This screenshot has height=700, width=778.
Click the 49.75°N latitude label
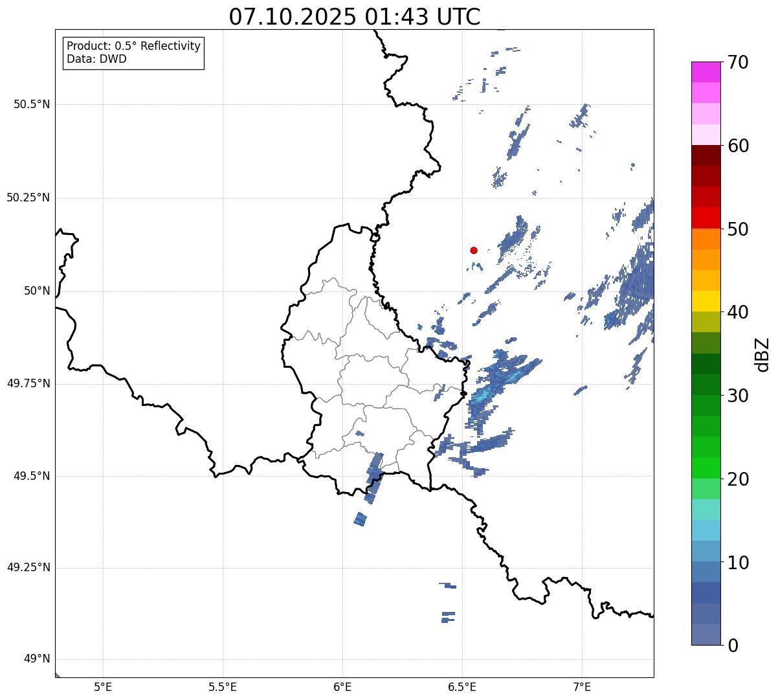[x=28, y=383]
